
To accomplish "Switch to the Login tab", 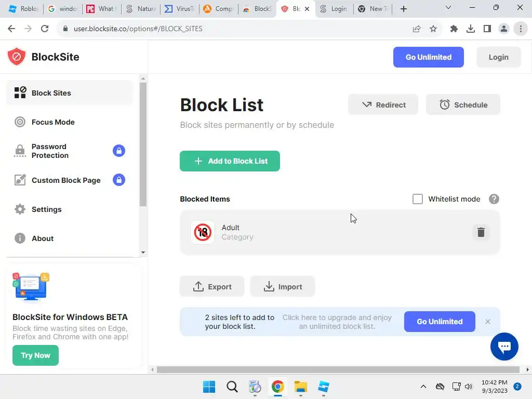I will click(334, 9).
